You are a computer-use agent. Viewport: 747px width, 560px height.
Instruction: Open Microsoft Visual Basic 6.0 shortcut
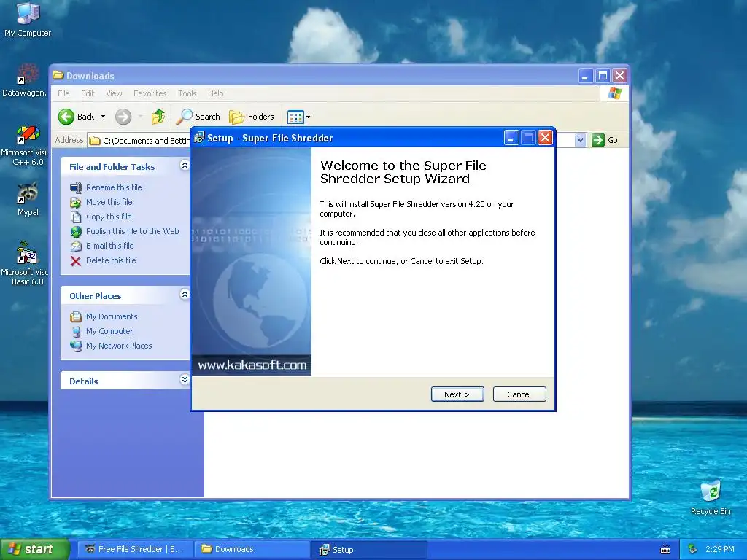point(25,262)
